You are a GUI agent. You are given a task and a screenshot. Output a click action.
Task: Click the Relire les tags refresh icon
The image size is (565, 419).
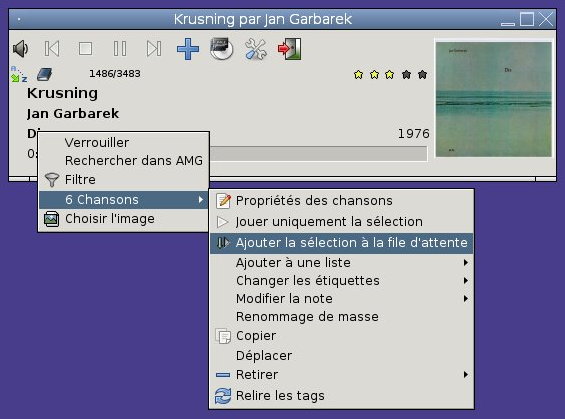click(x=223, y=396)
